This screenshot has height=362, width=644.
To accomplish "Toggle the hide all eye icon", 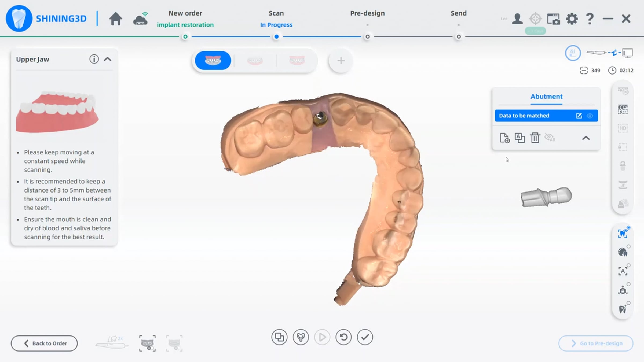I will click(x=550, y=138).
